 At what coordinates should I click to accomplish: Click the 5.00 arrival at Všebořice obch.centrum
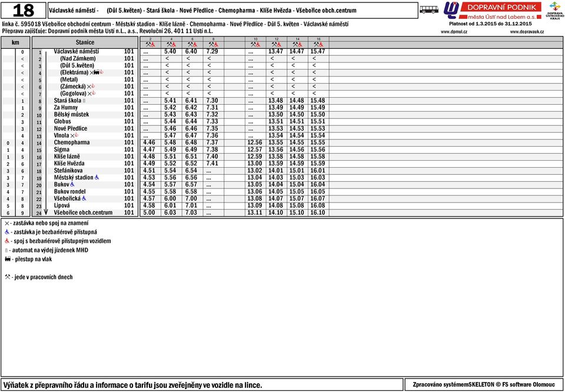[149, 212]
